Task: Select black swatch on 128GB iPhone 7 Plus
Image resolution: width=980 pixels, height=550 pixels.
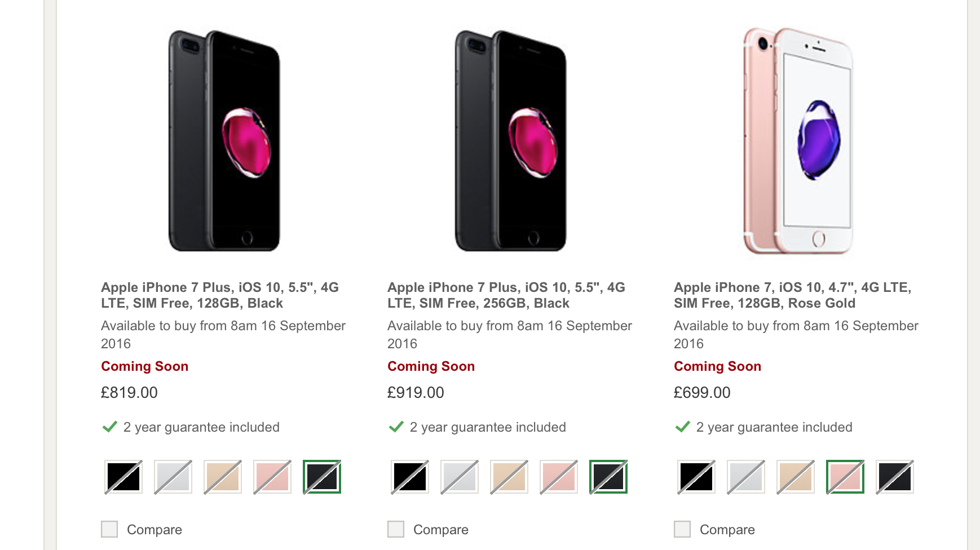Action: tap(123, 477)
